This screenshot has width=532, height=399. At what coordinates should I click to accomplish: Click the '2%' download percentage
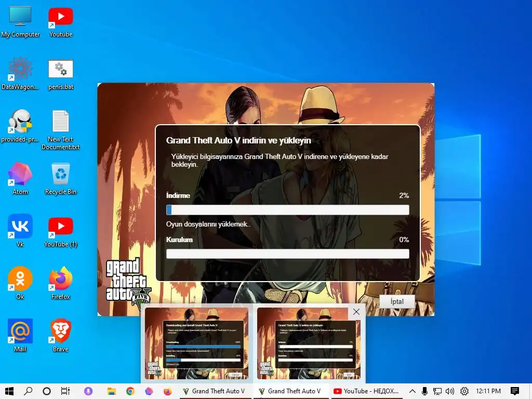[404, 195]
